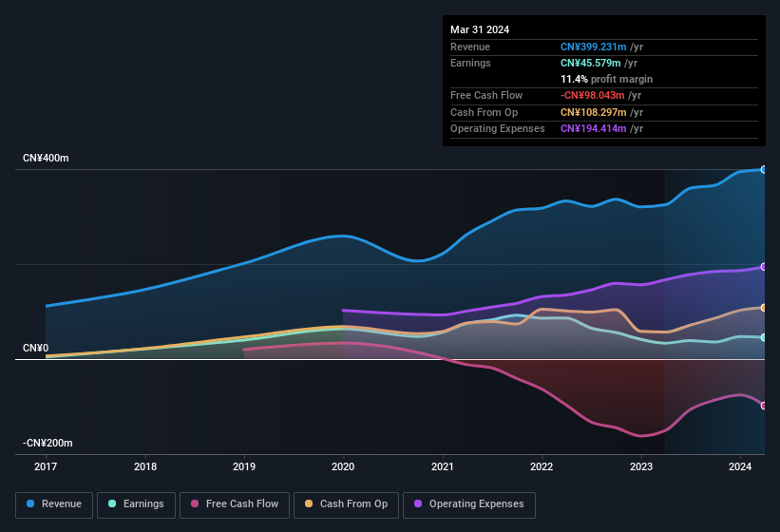Click the pink Free Cash Flow endpoint marker
Image resolution: width=780 pixels, height=532 pixels.
point(763,406)
